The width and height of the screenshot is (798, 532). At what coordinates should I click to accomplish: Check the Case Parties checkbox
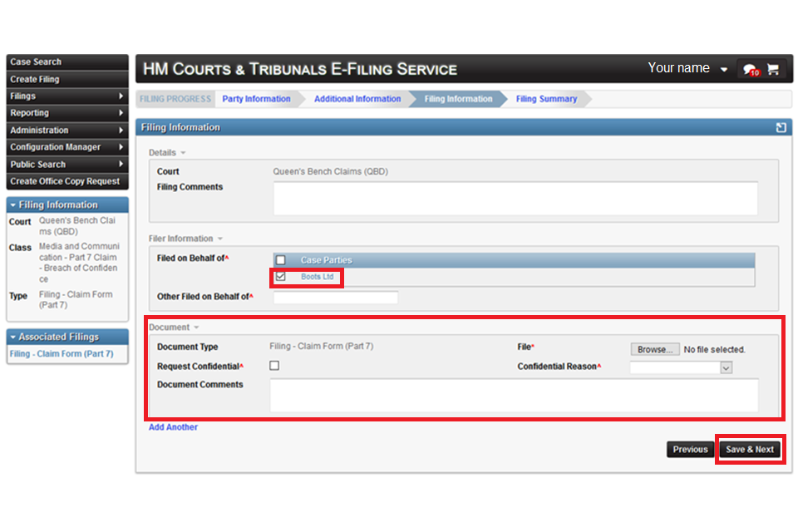point(280,259)
